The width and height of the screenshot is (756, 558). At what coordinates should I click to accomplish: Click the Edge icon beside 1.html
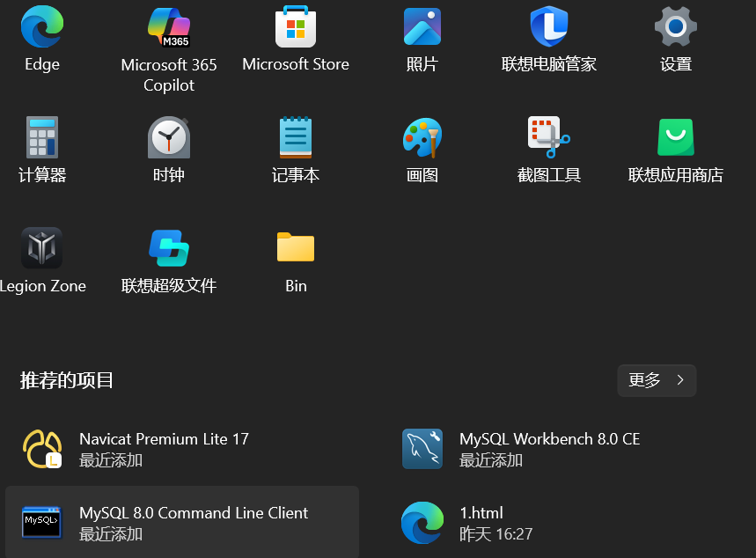422,523
